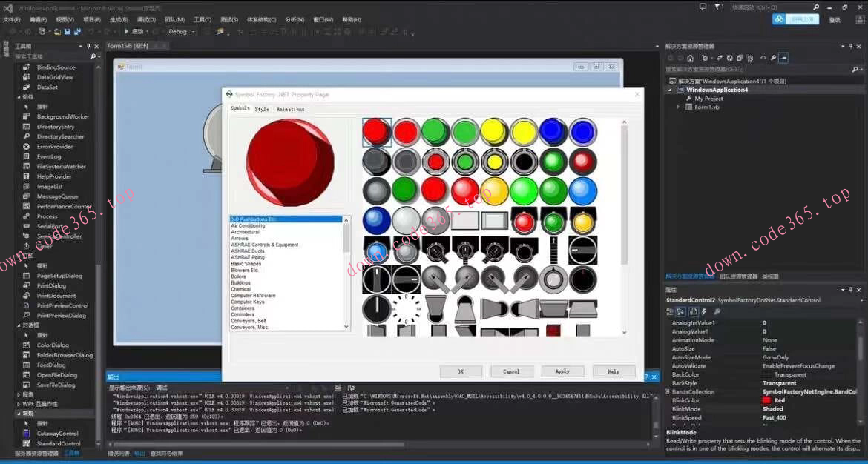
Task: Open the notifications flag icon at top
Action: click(719, 7)
